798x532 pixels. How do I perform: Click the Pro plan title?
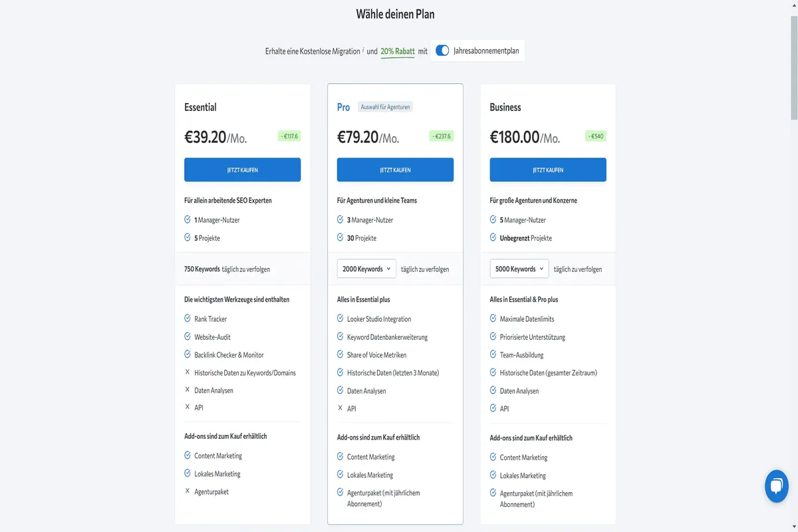343,107
